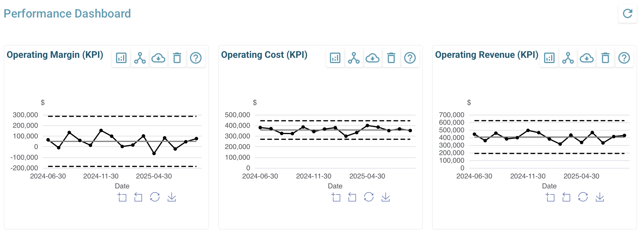Open help for Operating Margin KPI
Viewport: 644px width, 243px height.
(x=196, y=58)
